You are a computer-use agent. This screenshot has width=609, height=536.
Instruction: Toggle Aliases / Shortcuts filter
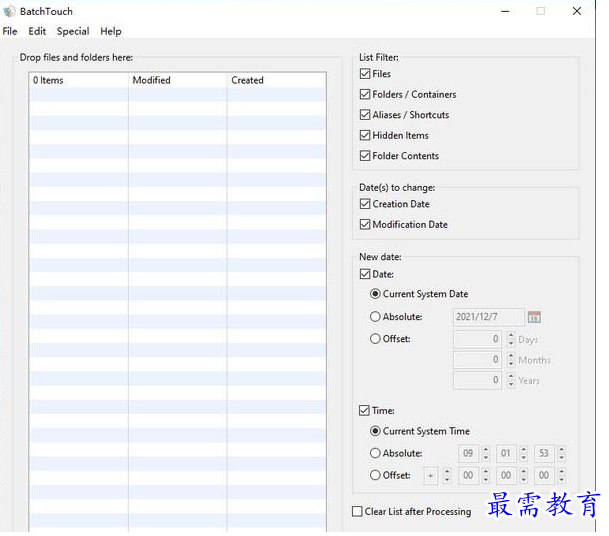(365, 115)
